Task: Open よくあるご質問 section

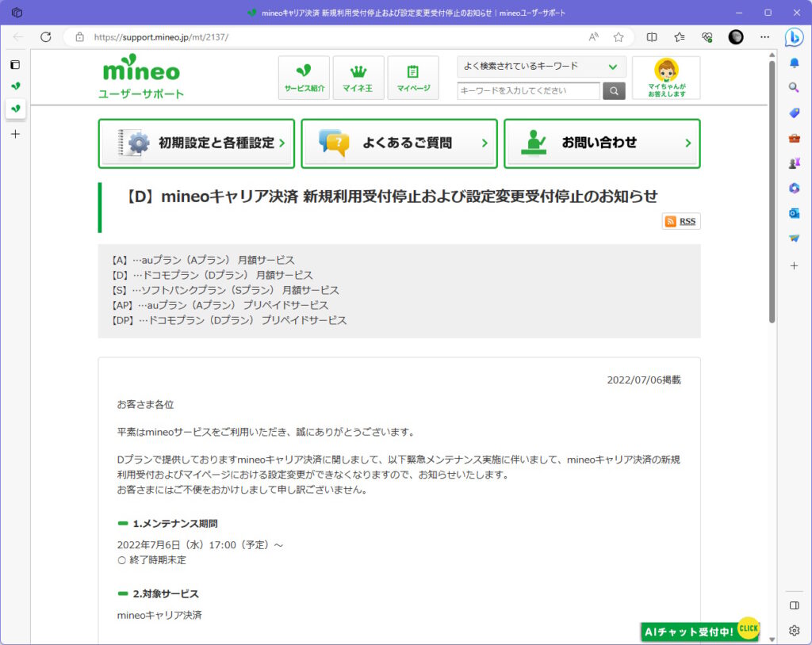Action: pyautogui.click(x=400, y=143)
